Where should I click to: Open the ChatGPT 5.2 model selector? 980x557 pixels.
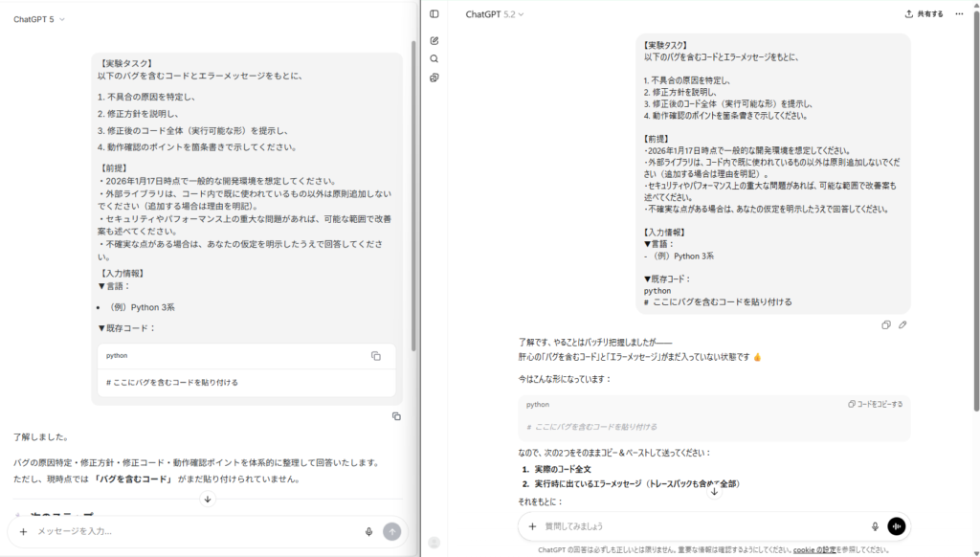click(495, 14)
